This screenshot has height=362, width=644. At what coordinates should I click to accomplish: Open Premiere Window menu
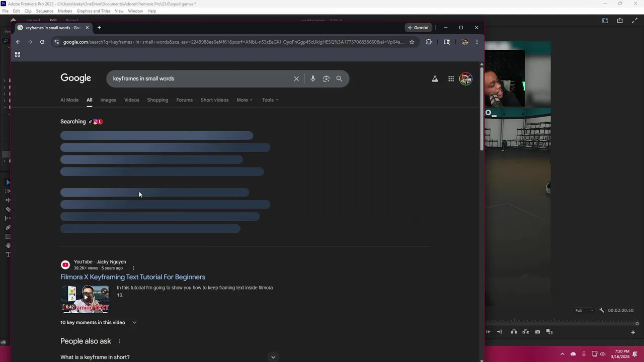coord(135,11)
